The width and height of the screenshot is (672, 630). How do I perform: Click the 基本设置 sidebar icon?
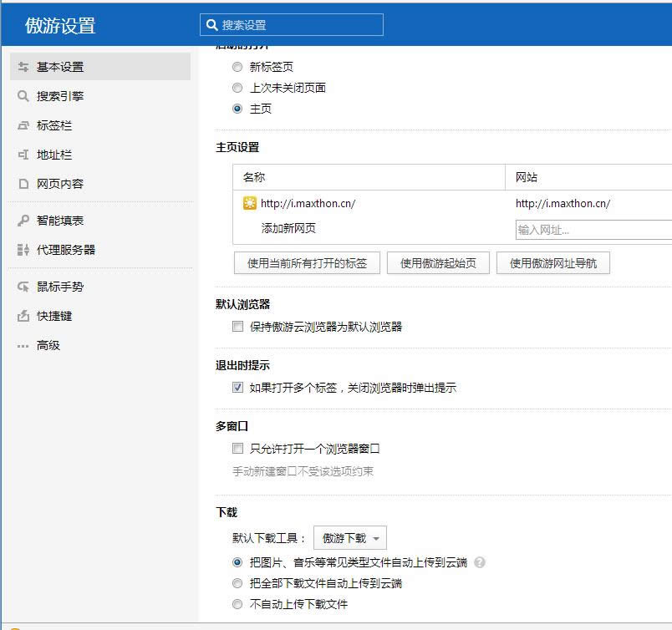tap(23, 67)
